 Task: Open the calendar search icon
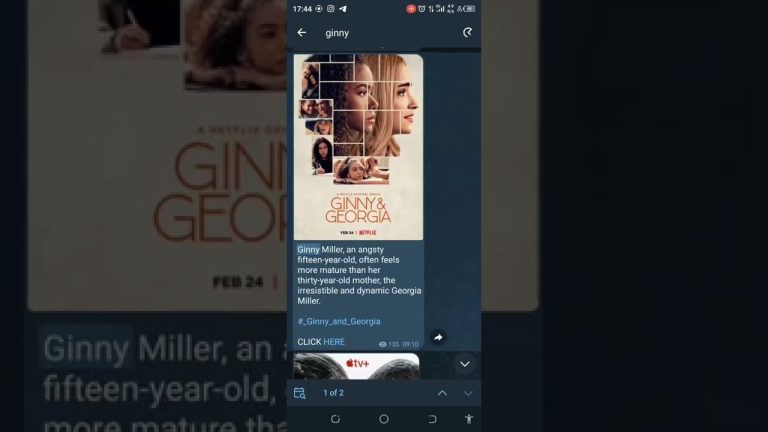click(300, 393)
